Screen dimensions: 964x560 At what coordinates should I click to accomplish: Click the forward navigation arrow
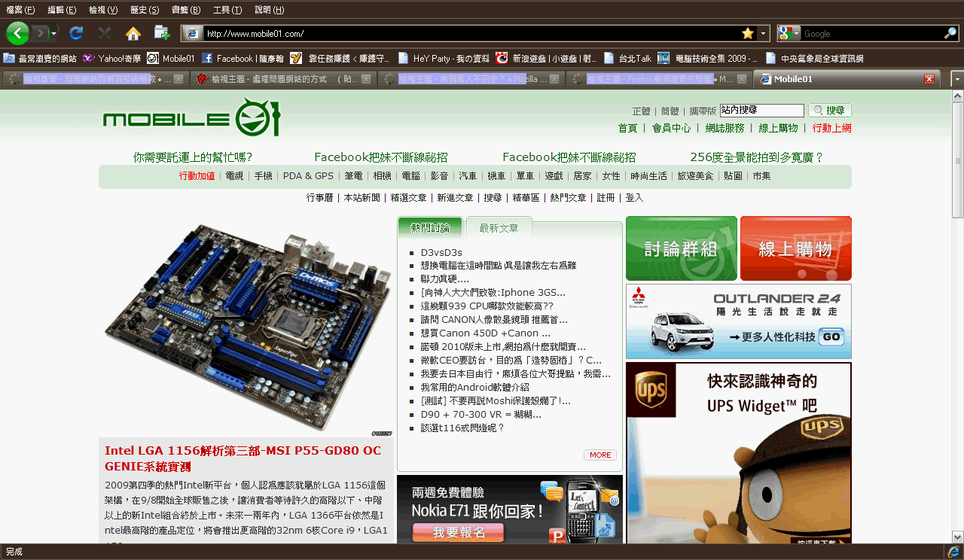[39, 33]
